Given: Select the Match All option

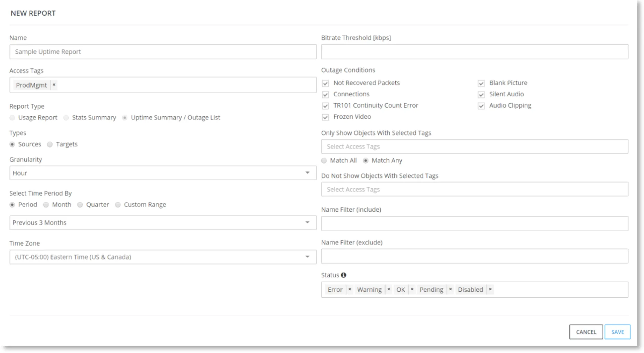Looking at the screenshot, I should (x=324, y=160).
